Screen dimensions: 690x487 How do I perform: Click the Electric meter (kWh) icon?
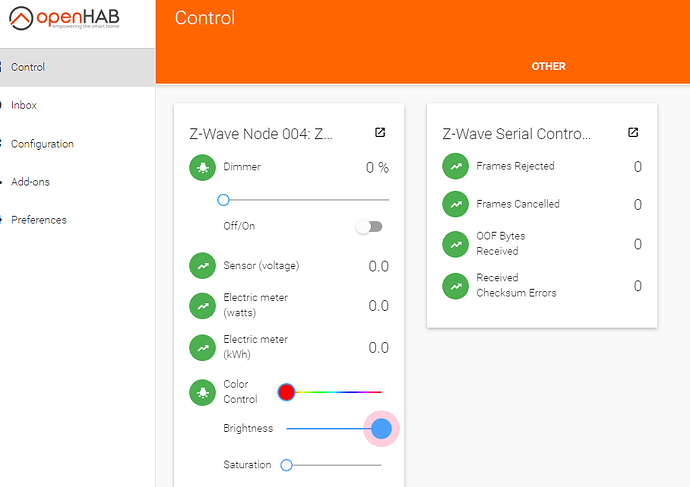203,347
